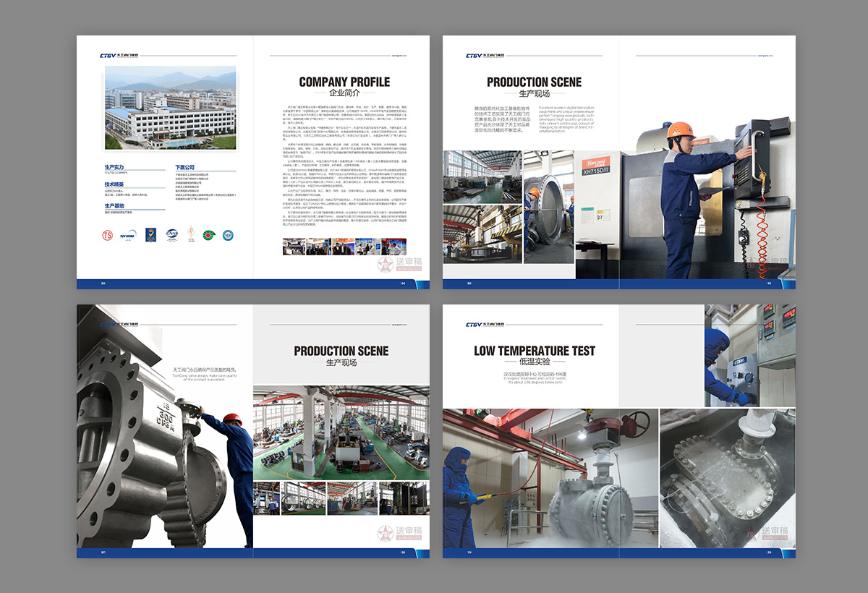Click the blue square checkmark certification badge
This screenshot has width=868, height=593.
[150, 234]
